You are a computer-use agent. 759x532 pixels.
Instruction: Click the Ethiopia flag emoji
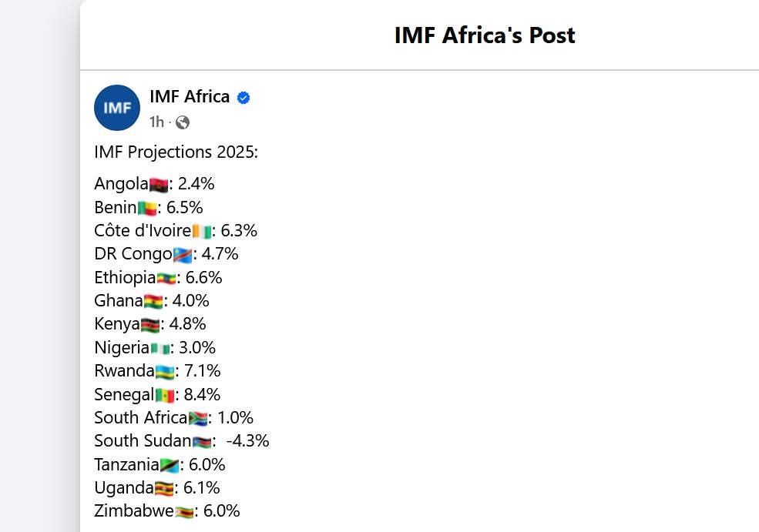click(166, 279)
